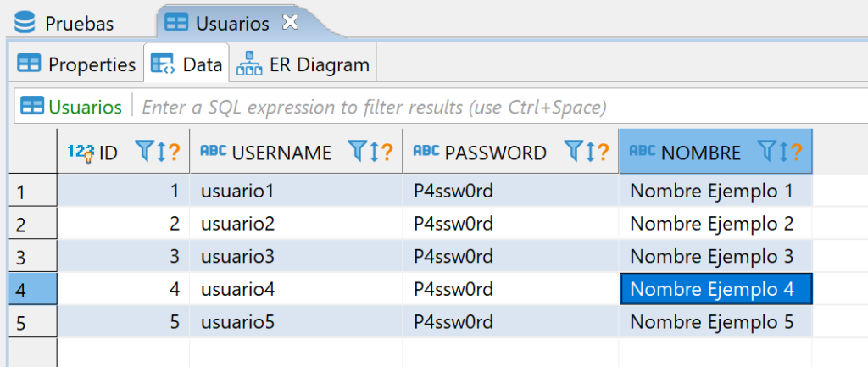The width and height of the screenshot is (868, 367).
Task: Select the P4ssw0rd cell in row 3
Action: pos(453,257)
